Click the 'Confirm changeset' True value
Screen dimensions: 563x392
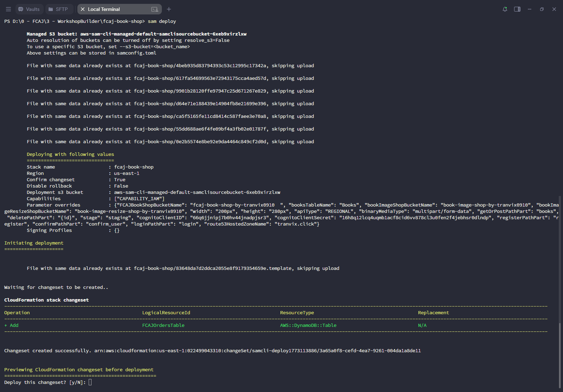[x=120, y=179]
